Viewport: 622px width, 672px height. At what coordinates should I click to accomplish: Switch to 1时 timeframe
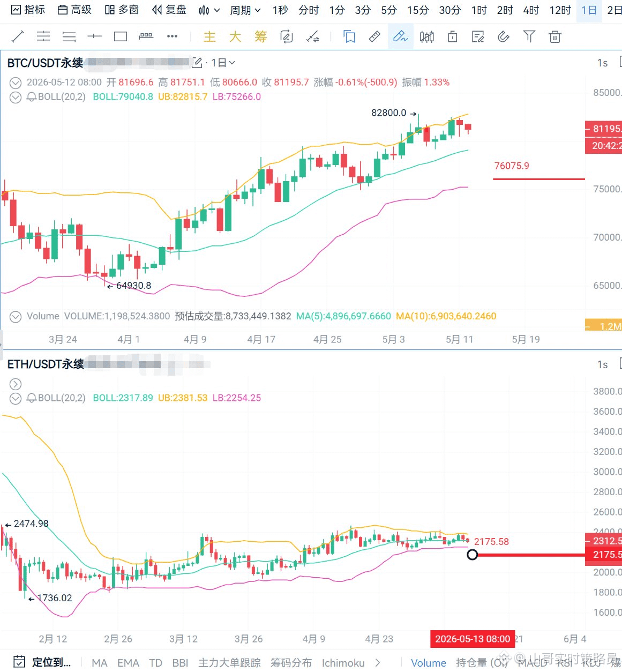click(479, 10)
